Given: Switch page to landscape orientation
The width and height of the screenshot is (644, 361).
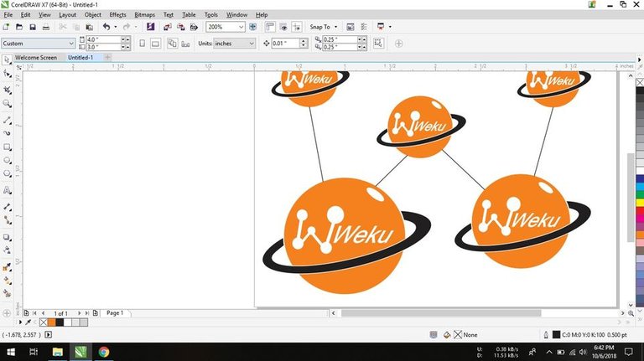Looking at the screenshot, I should point(155,43).
